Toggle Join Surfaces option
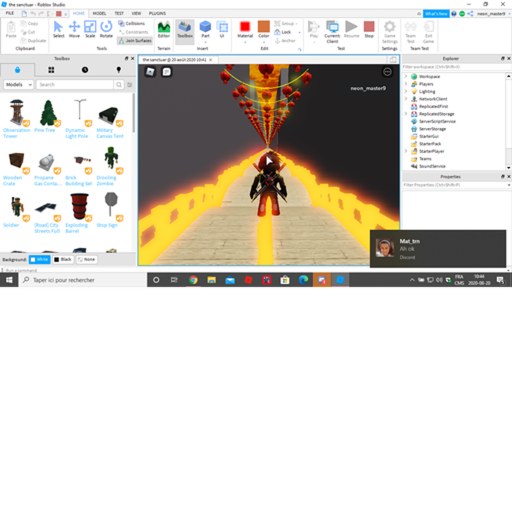 135,41
